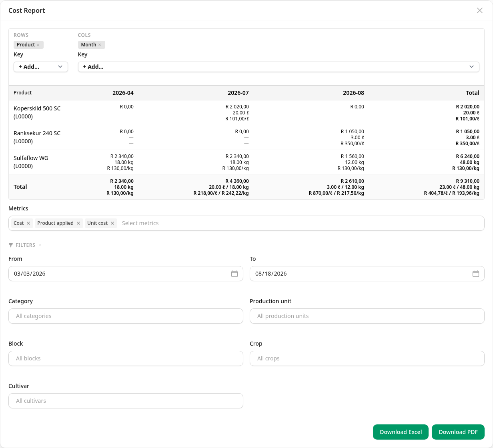Click the R 2 610,00 total 2026-08 cell
Screen dimensions: 493x448
pyautogui.click(x=352, y=181)
